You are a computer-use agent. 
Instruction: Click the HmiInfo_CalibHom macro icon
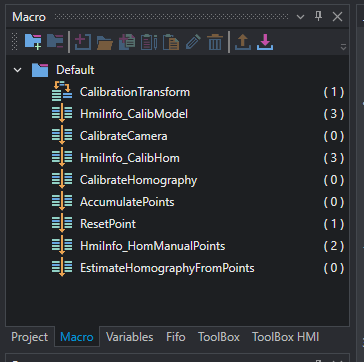click(62, 157)
